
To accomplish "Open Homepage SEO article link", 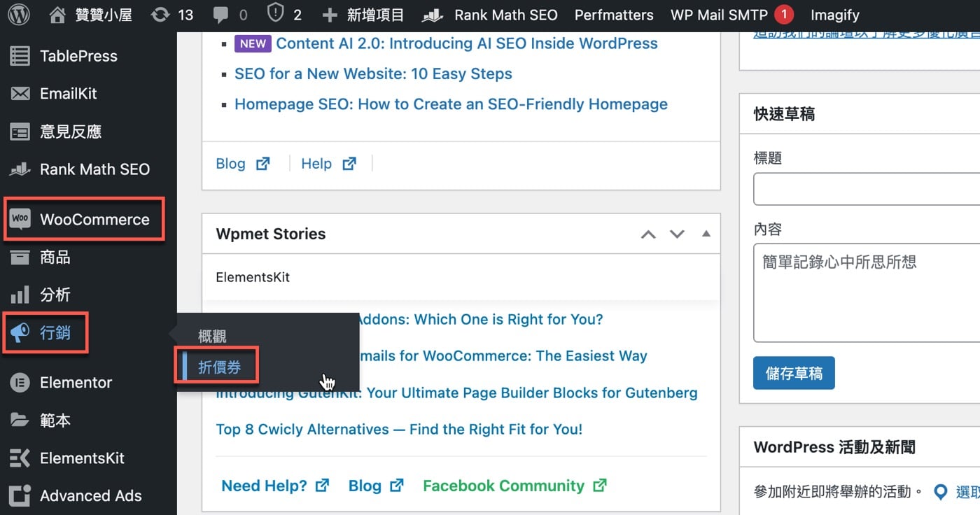I will pyautogui.click(x=451, y=104).
